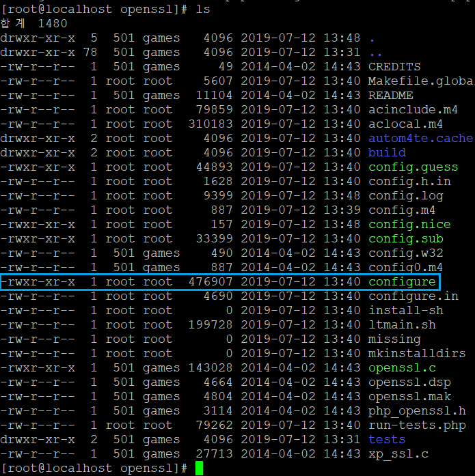Click the file size 490
475x476 pixels.
click(221, 253)
